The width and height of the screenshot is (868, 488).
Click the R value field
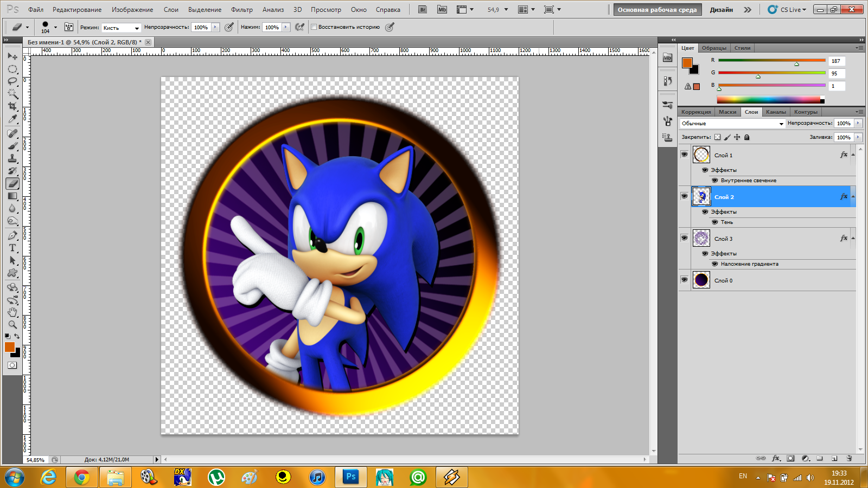pos(837,61)
